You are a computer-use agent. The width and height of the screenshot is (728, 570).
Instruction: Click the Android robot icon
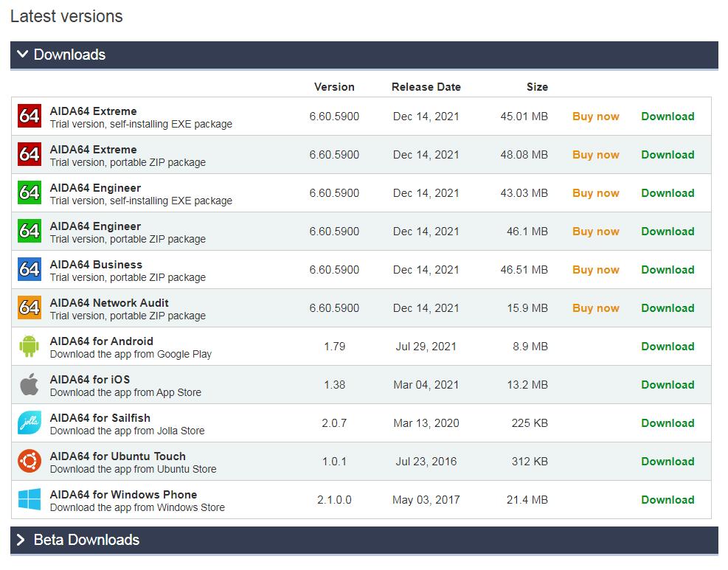pos(30,347)
